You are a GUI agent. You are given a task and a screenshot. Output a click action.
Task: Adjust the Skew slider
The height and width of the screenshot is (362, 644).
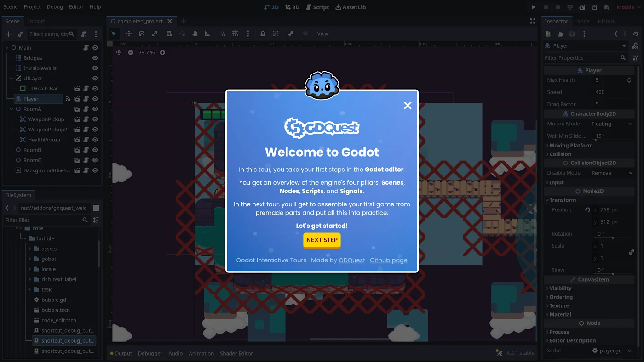click(613, 274)
